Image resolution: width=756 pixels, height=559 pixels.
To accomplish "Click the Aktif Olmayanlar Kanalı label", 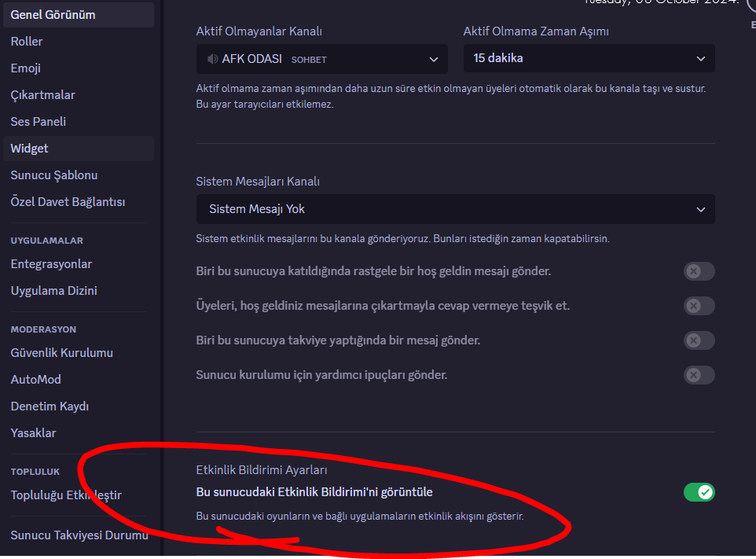I will (259, 31).
